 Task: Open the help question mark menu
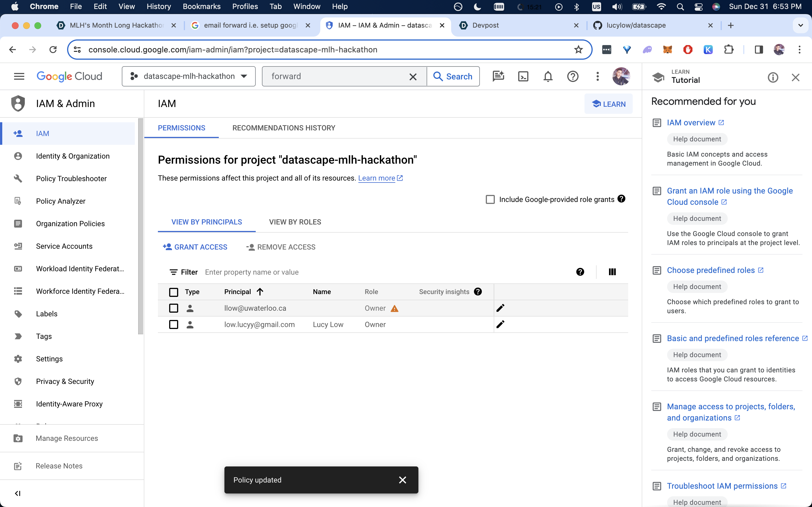(x=573, y=76)
